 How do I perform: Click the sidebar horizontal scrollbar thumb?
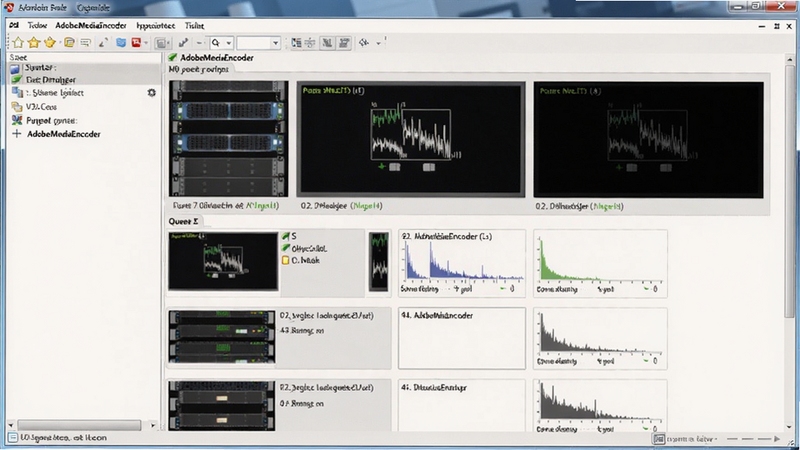(79, 425)
